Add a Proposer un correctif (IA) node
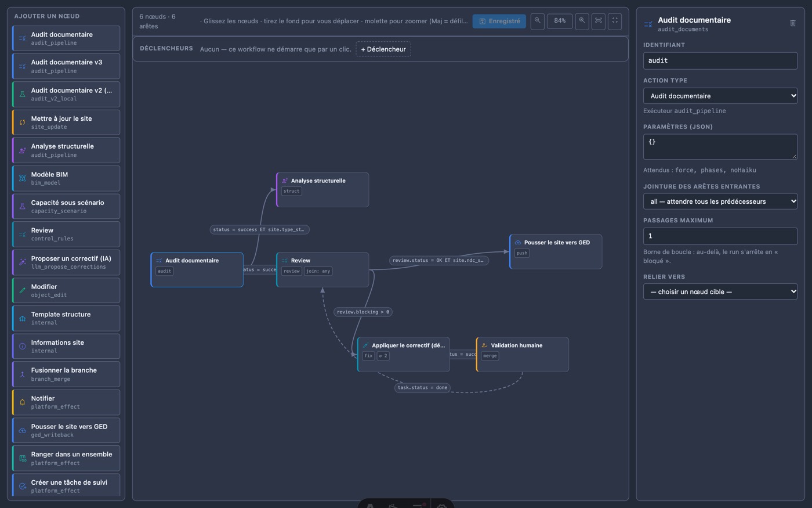The image size is (812, 508). click(x=66, y=262)
